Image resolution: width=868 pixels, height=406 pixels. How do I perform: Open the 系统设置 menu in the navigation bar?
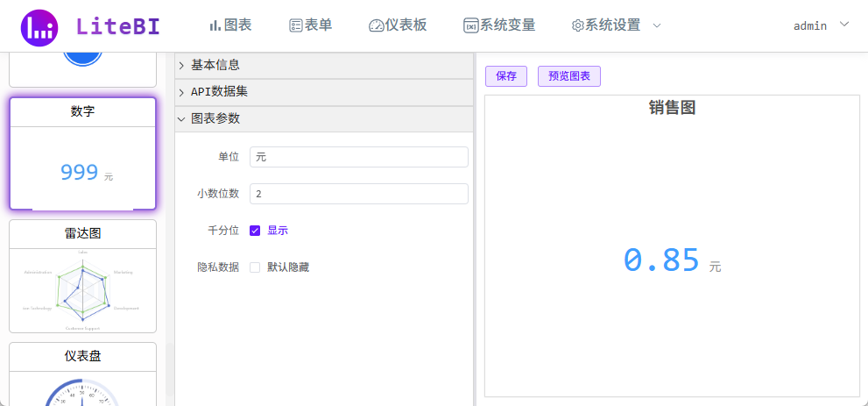coord(606,25)
